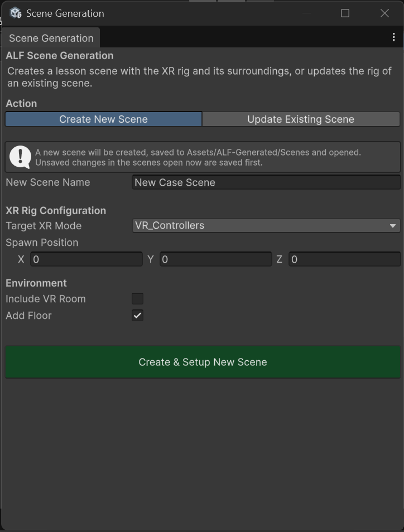Click the 'Target XR Mode' label
404x532 pixels.
44,226
